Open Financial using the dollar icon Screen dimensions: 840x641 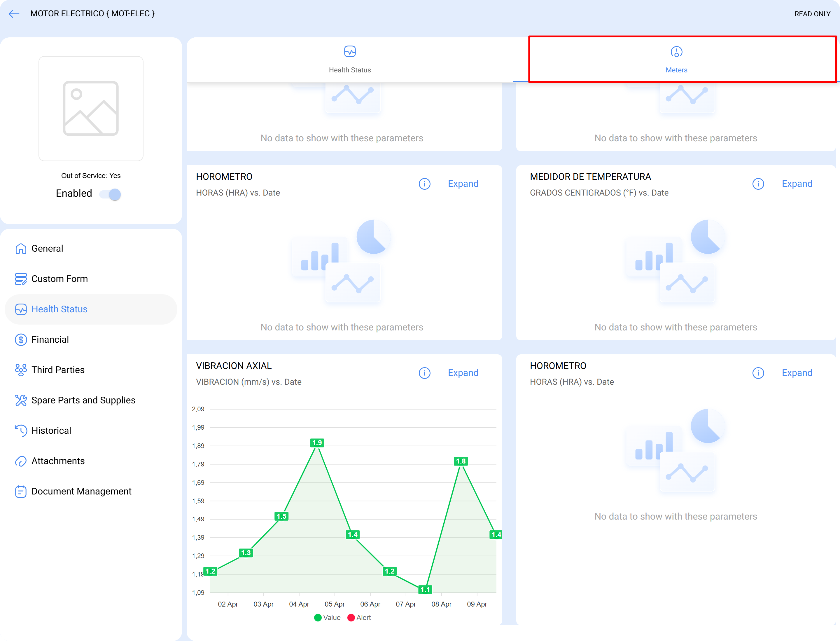pos(21,339)
